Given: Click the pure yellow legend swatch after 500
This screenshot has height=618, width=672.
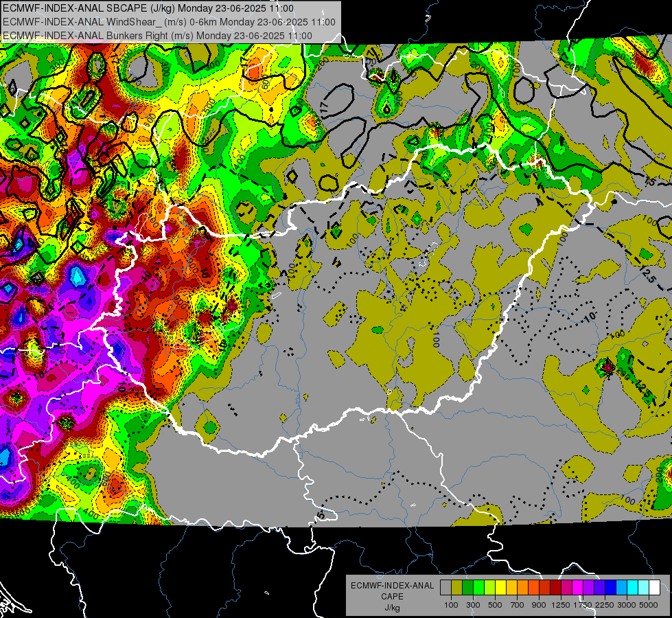Looking at the screenshot, I should [500, 587].
